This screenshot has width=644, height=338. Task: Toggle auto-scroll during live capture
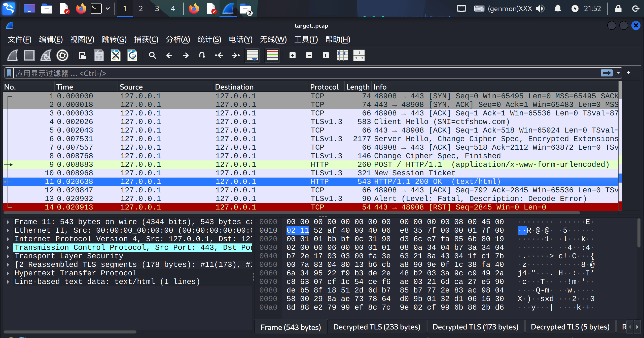click(252, 55)
